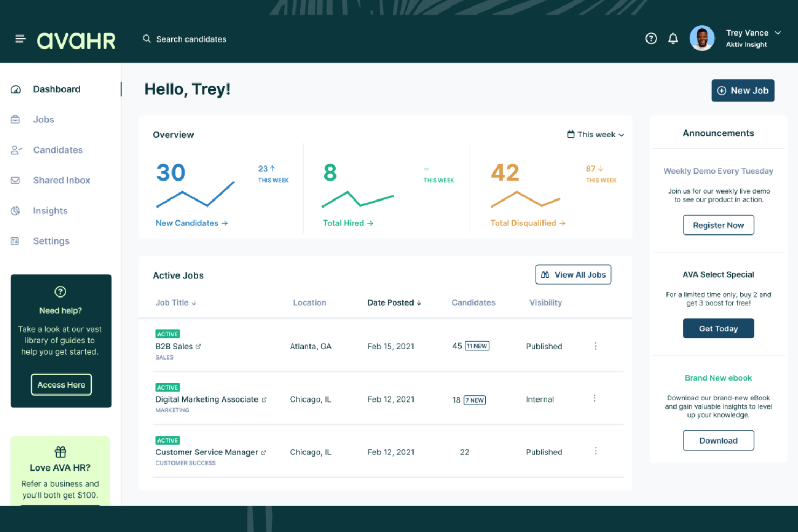The height and width of the screenshot is (532, 798).
Task: Open the three-dot menu for B2B Sales
Action: point(595,346)
